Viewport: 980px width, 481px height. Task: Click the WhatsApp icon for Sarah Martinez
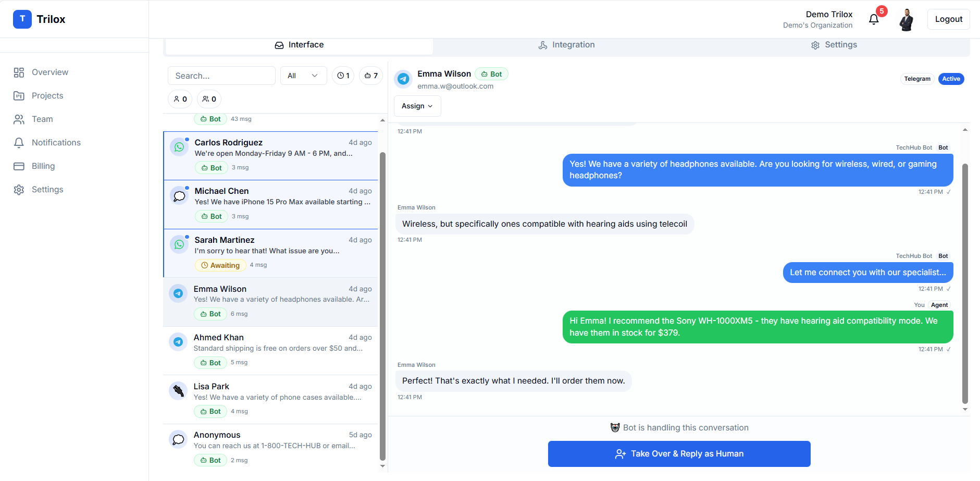[x=179, y=244]
